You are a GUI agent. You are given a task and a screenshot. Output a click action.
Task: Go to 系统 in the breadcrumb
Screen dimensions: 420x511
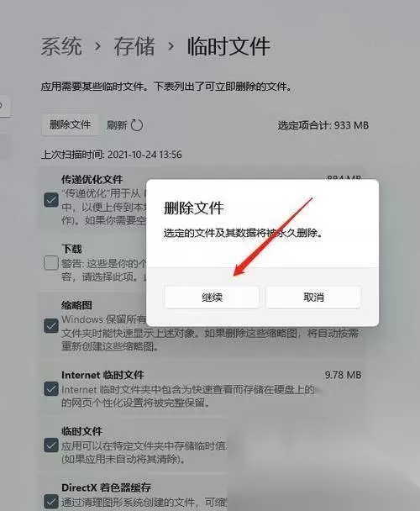(61, 46)
